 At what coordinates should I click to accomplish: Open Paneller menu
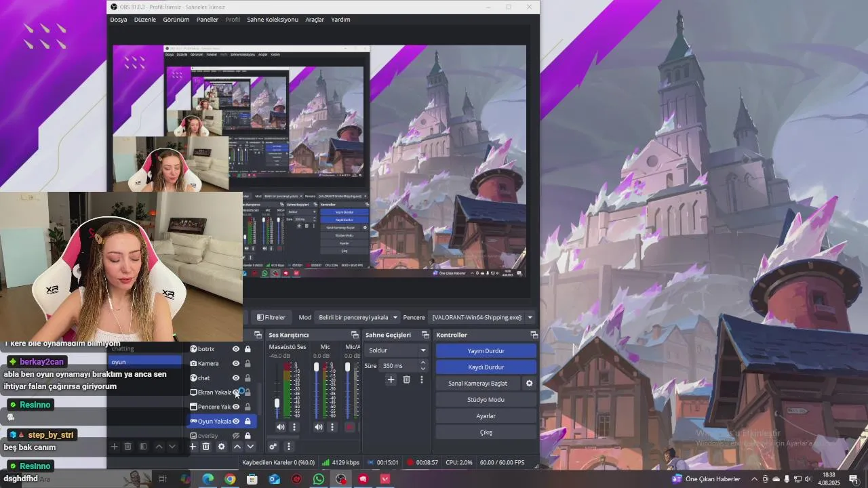208,20
